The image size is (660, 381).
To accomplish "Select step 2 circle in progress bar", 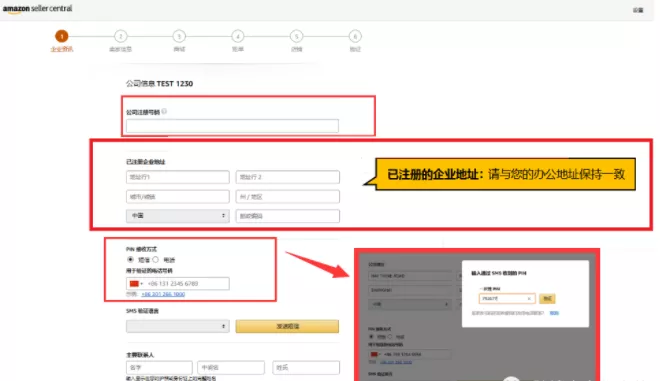I will [120, 36].
